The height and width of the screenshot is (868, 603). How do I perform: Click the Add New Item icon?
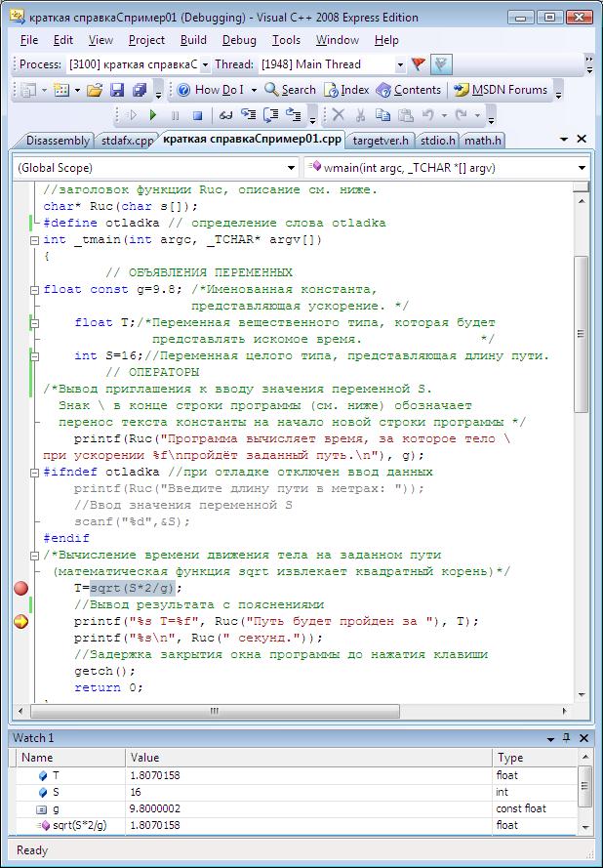click(x=61, y=90)
